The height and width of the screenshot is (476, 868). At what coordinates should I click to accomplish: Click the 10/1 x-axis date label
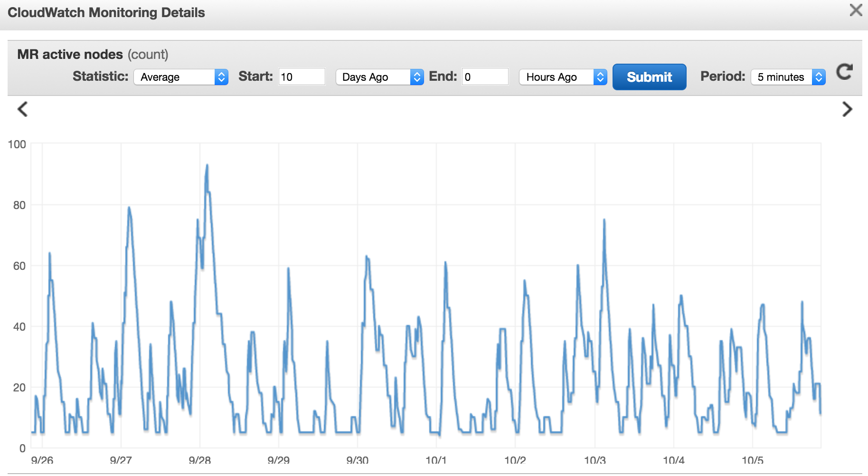tap(436, 460)
